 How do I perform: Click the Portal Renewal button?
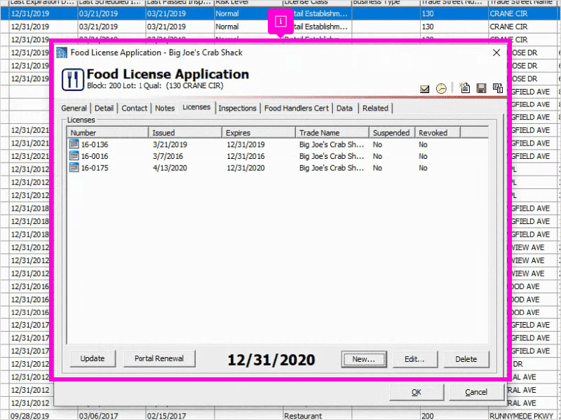click(159, 358)
